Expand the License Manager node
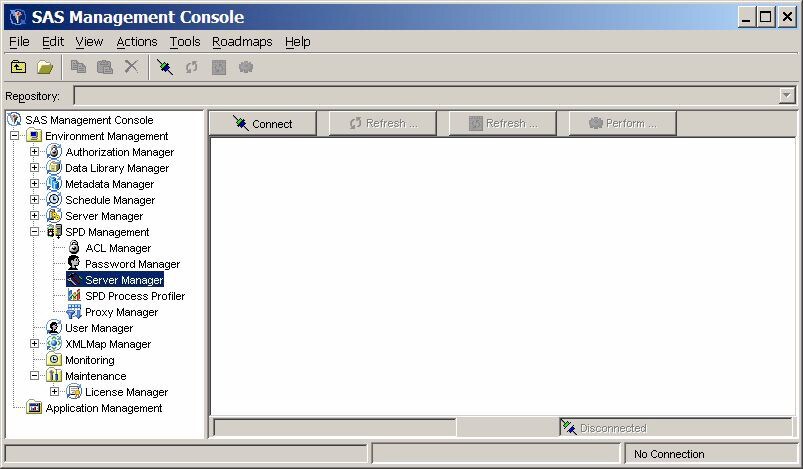The width and height of the screenshot is (803, 469). click(54, 392)
